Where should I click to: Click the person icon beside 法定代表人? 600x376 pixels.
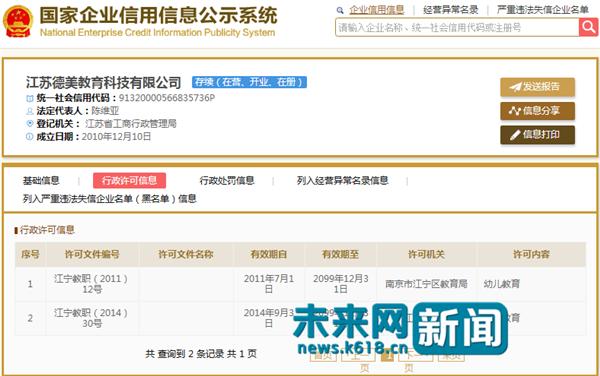coord(29,111)
